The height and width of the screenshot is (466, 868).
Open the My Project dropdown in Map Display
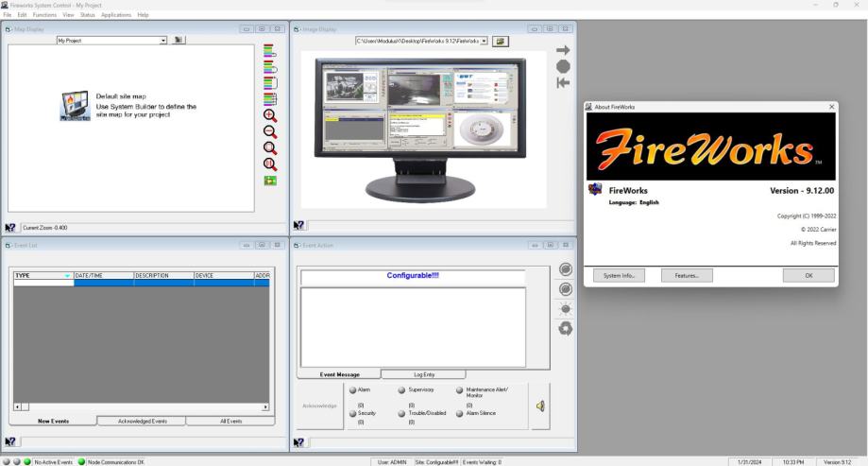coord(162,41)
